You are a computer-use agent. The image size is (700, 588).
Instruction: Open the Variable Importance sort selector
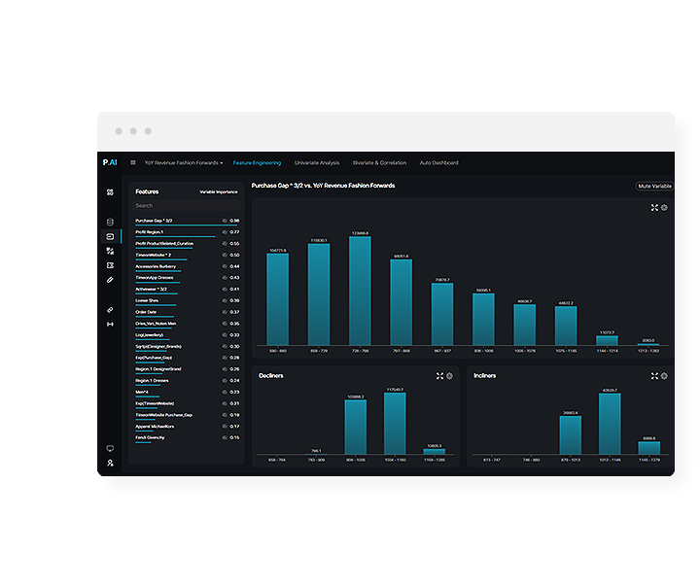218,191
